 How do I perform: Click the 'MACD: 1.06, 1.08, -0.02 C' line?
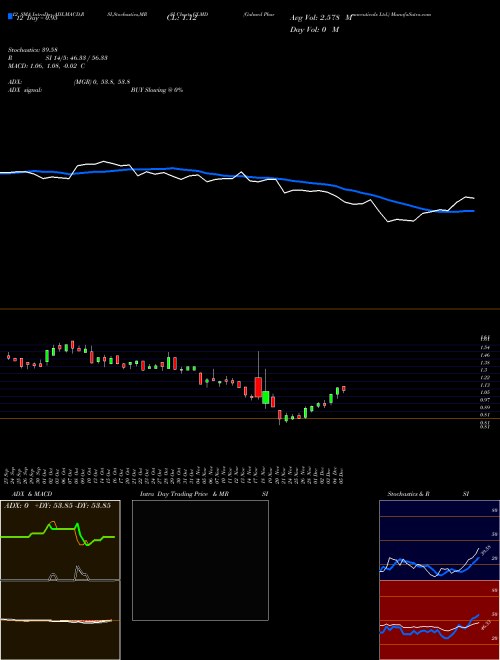(x=46, y=66)
